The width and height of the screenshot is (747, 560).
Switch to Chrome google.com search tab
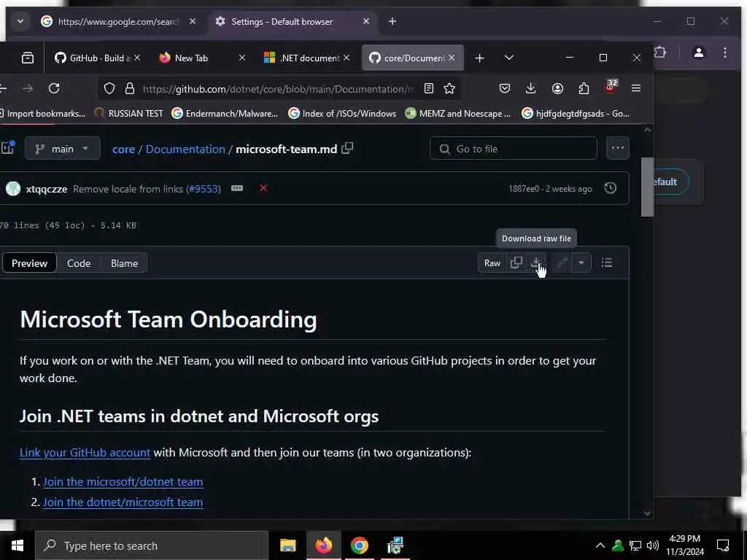click(x=117, y=21)
